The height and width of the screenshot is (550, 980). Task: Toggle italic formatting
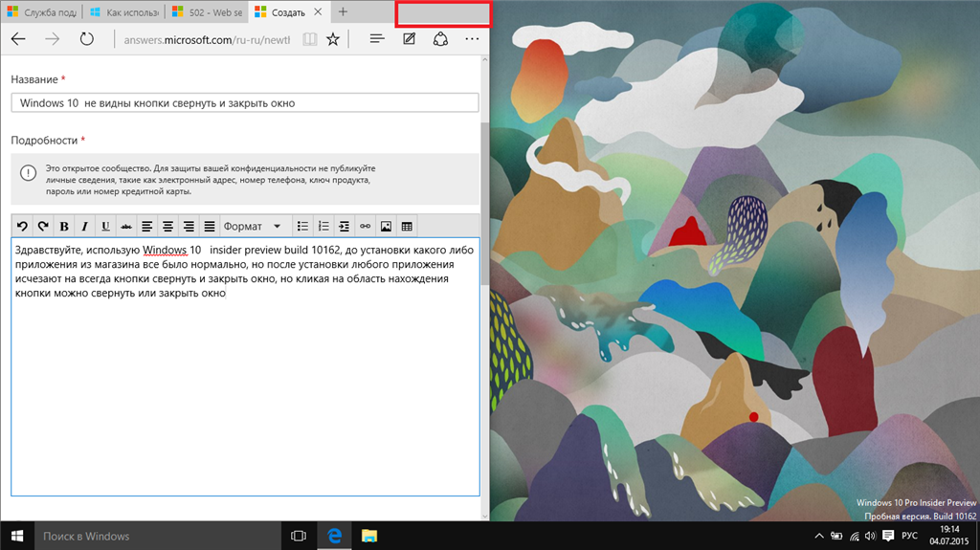[84, 227]
